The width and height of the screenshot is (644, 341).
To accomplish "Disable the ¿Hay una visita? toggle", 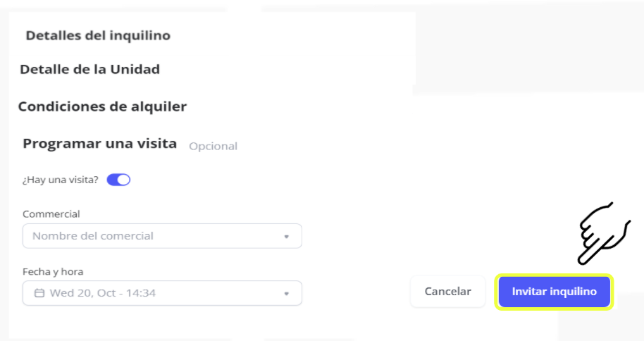I will (118, 180).
